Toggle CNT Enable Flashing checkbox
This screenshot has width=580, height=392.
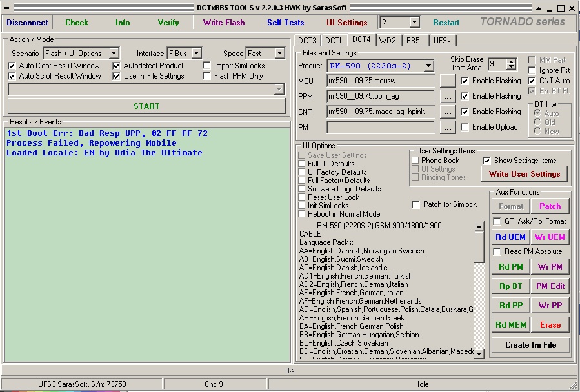click(x=465, y=112)
